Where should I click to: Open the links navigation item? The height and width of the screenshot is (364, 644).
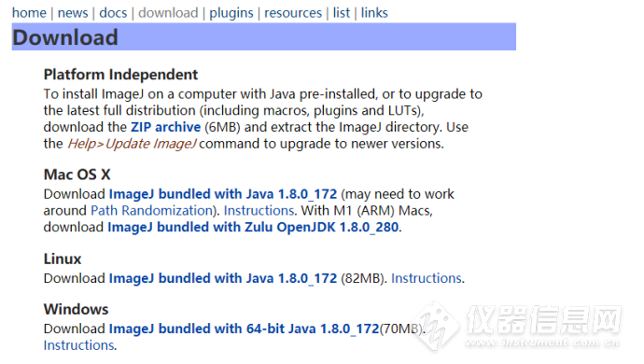click(374, 13)
